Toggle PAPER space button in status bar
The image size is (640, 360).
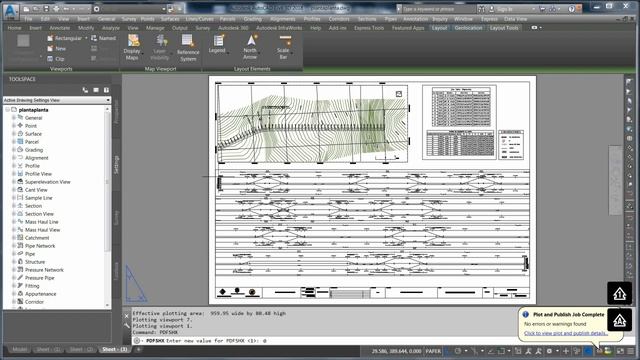coord(433,351)
